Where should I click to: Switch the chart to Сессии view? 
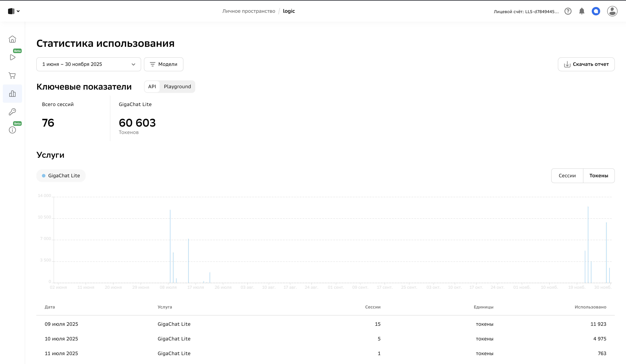[x=567, y=176]
